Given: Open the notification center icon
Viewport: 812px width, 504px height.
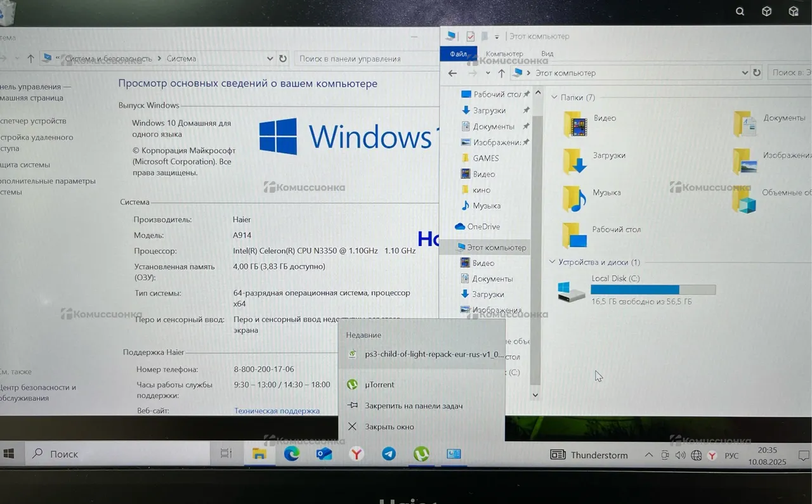Looking at the screenshot, I should click(803, 456).
